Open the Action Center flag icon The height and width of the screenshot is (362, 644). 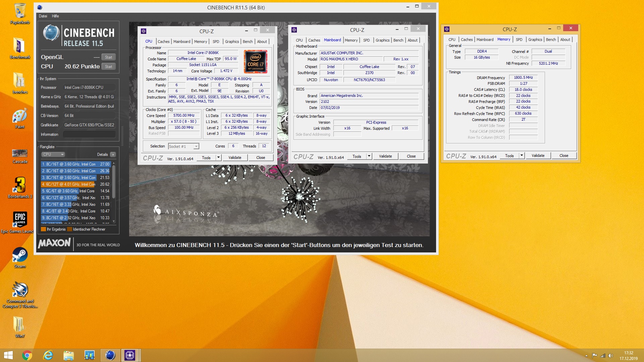(594, 356)
